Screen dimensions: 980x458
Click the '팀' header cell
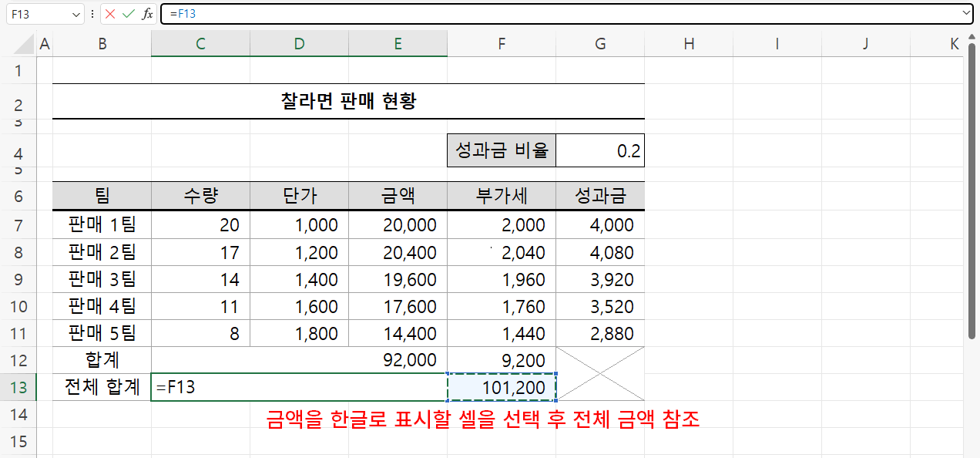102,196
